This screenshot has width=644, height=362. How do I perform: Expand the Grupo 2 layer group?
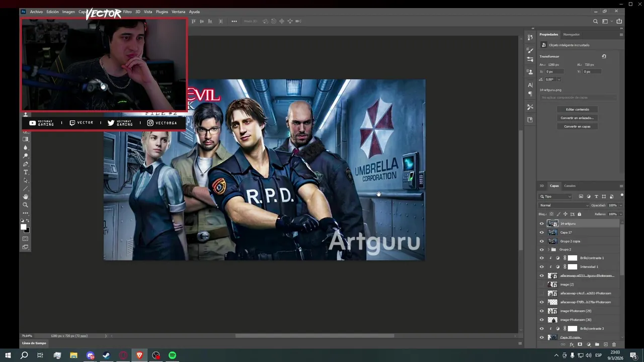point(548,249)
